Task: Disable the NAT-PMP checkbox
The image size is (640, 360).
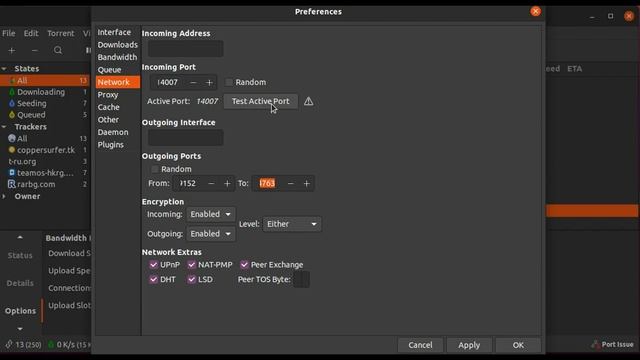Action: coord(191,265)
